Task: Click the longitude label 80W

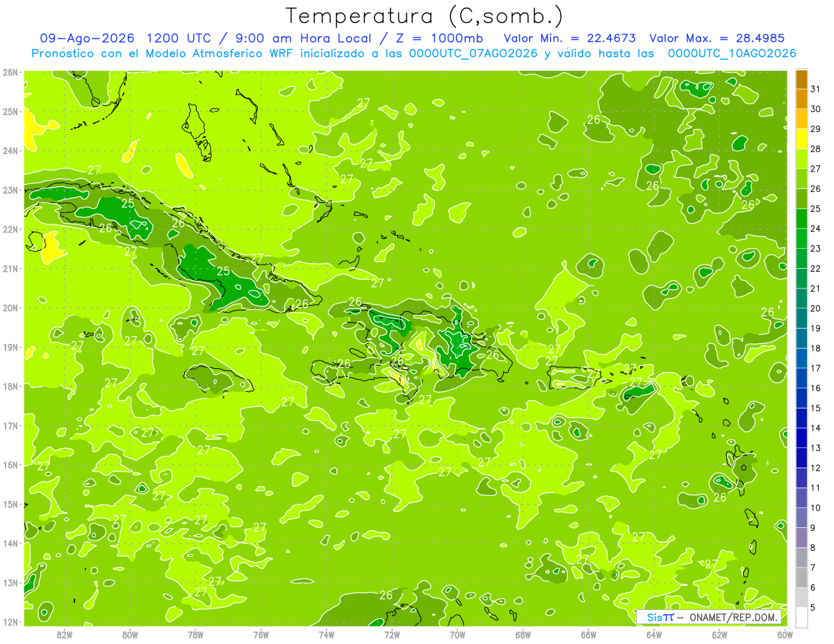Action: 130,634
